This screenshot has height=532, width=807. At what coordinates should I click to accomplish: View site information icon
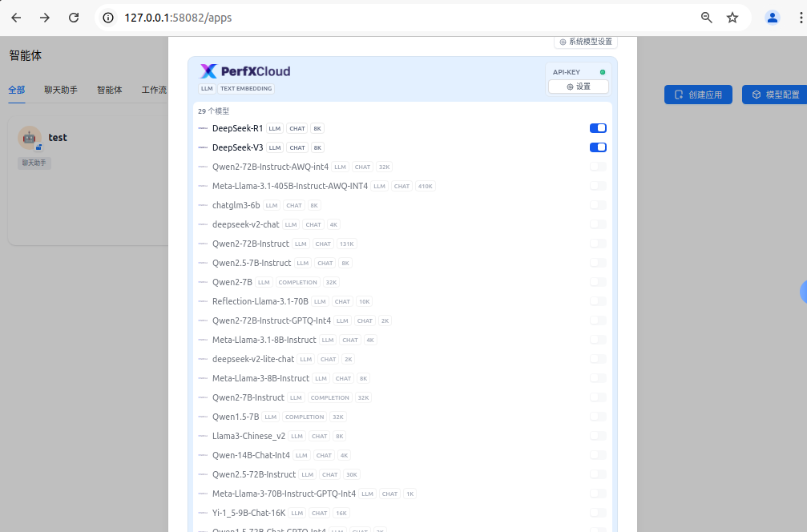click(x=108, y=18)
